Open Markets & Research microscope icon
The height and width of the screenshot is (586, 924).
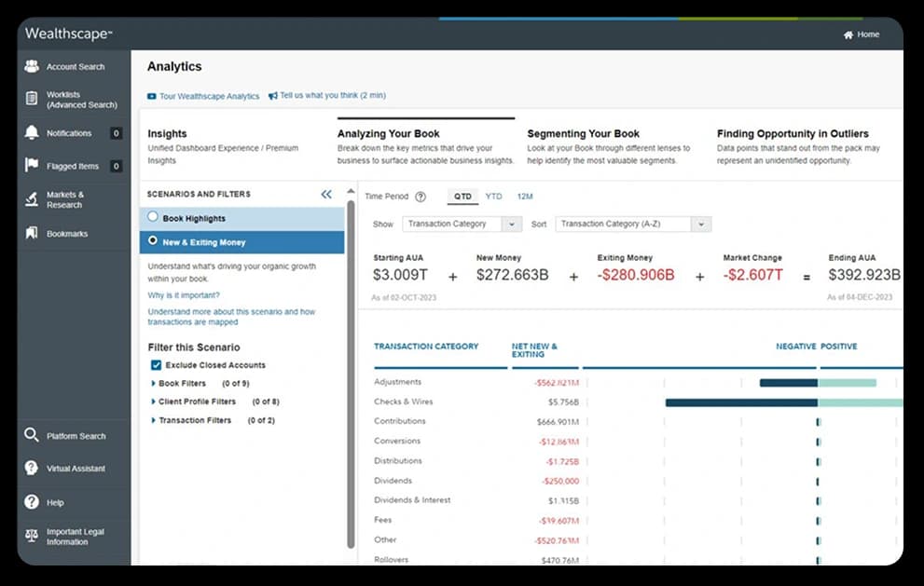tap(32, 199)
